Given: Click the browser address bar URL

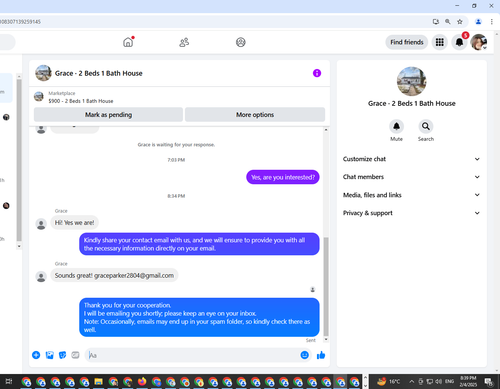Looking at the screenshot, I should tap(20, 22).
